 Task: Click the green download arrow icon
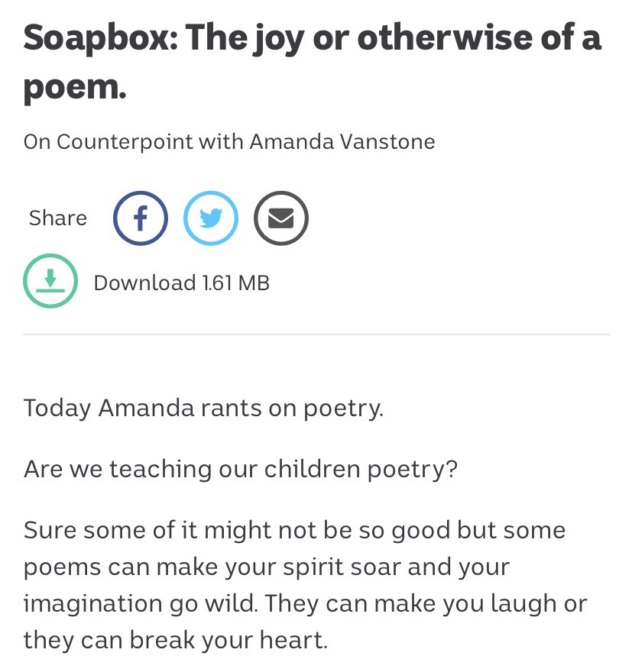pos(50,281)
